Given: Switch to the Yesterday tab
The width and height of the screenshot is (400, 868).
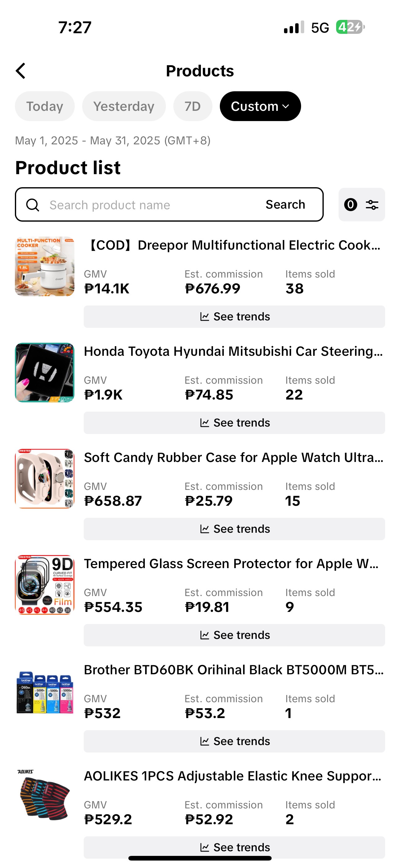Looking at the screenshot, I should [x=124, y=106].
